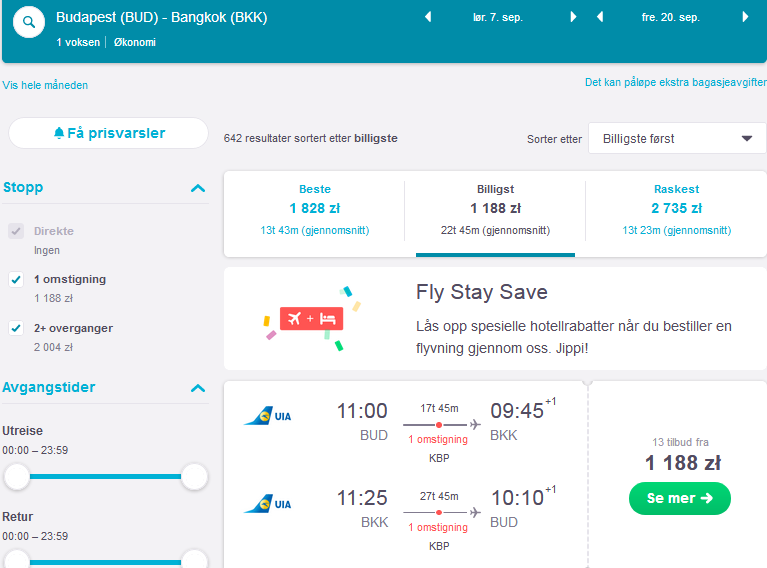Uncheck the 1 omstigning checkbox
The width and height of the screenshot is (767, 568).
click(x=16, y=280)
